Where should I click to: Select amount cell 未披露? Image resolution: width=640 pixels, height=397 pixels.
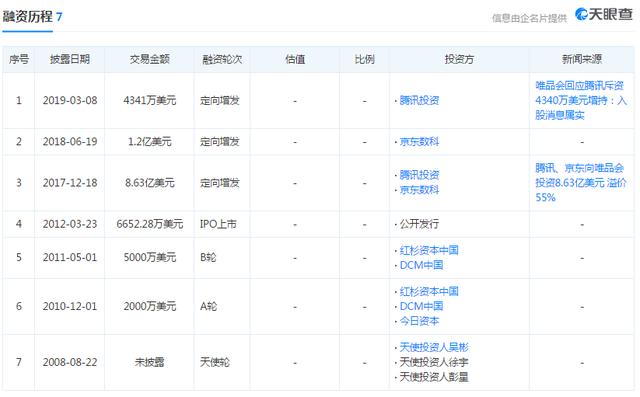click(150, 362)
